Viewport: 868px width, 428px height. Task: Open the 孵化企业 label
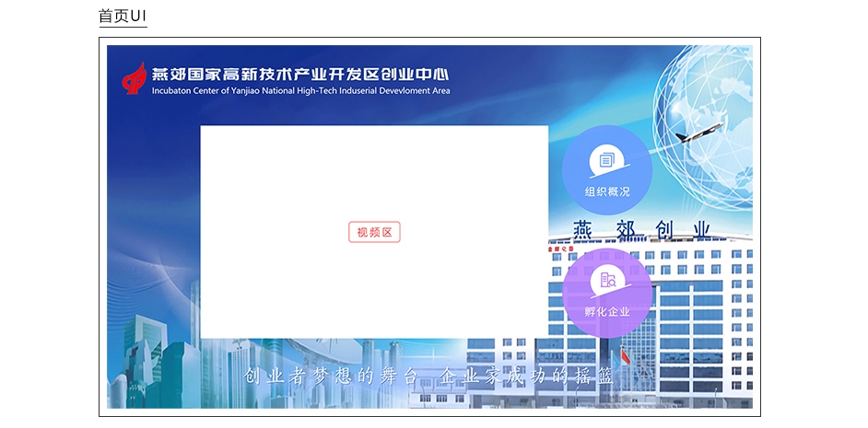tap(607, 312)
